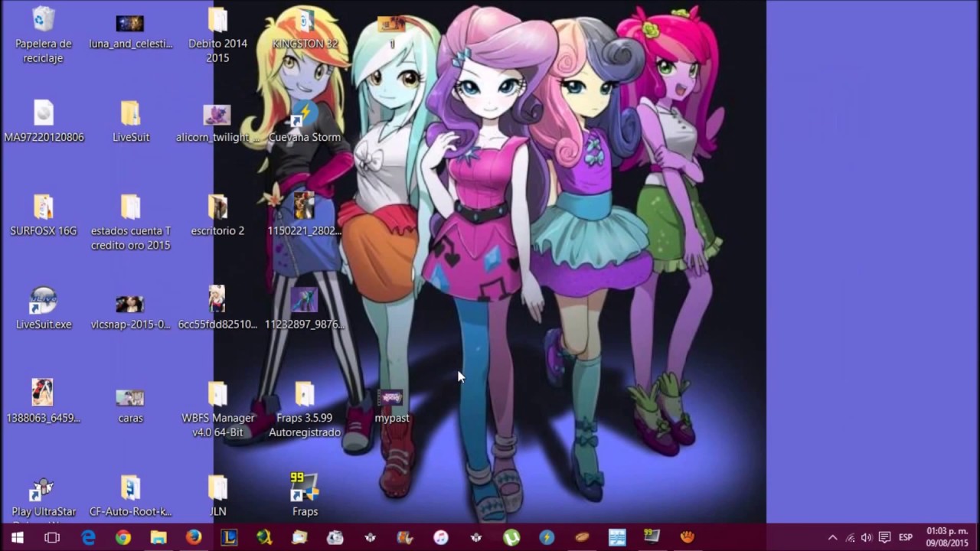Viewport: 980px width, 551px height.
Task: Open Task View in the taskbar
Action: [x=52, y=538]
